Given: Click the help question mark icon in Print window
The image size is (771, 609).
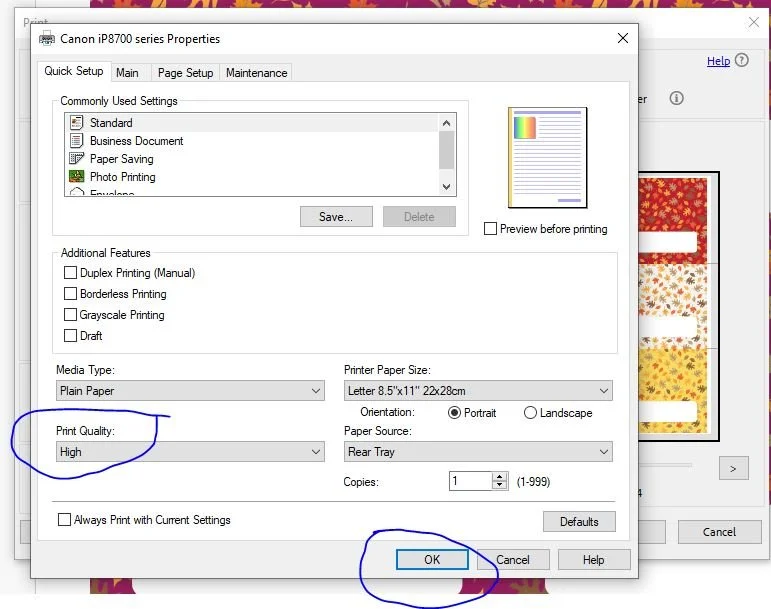Looking at the screenshot, I should tap(742, 60).
